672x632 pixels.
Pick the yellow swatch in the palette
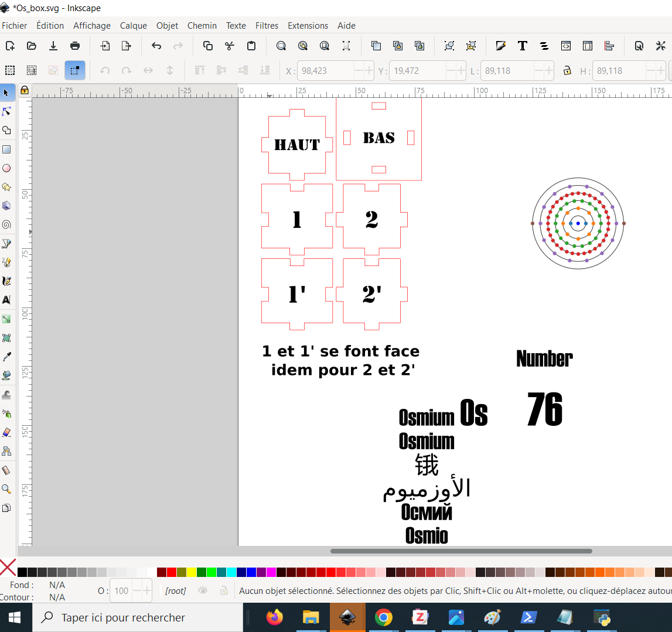192,572
